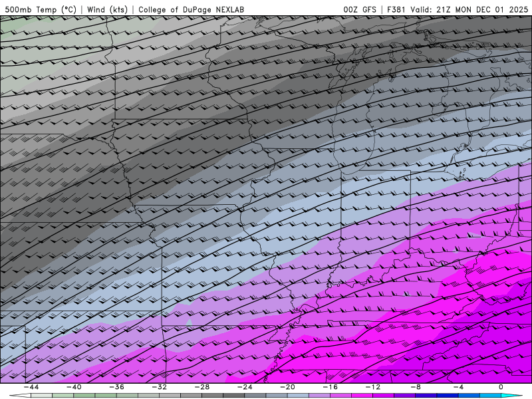Select the "Valid: 21Z MON DEC 01 2025" text

[x=469, y=9]
